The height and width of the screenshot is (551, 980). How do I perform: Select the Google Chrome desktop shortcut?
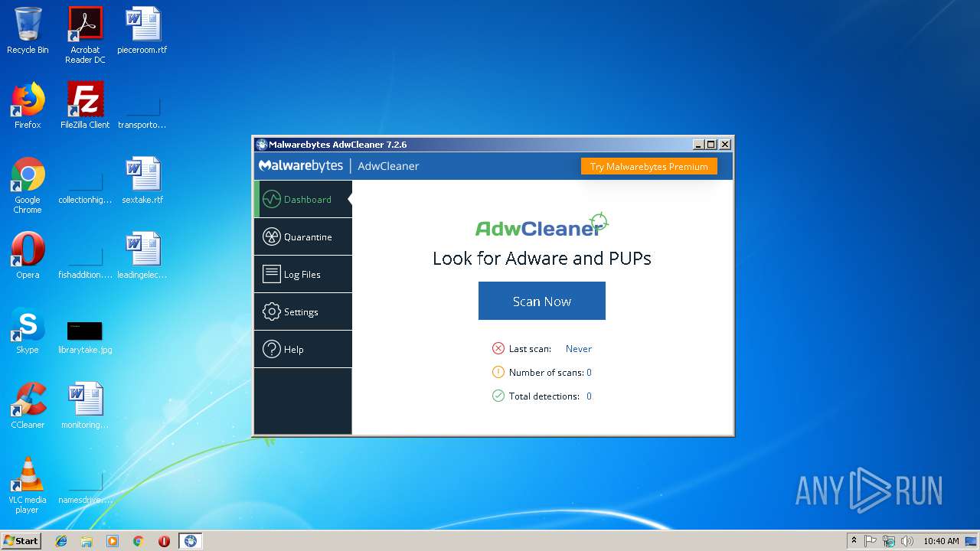[x=28, y=185]
